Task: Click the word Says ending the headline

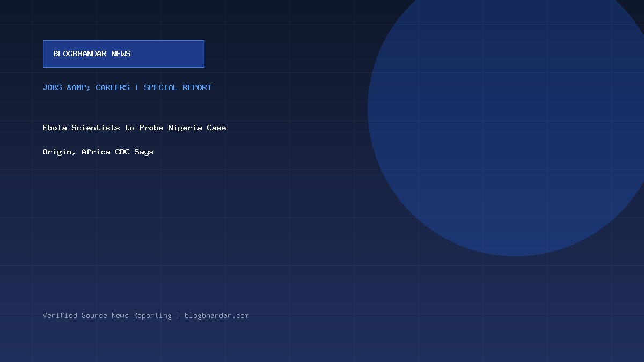Action: pyautogui.click(x=144, y=152)
